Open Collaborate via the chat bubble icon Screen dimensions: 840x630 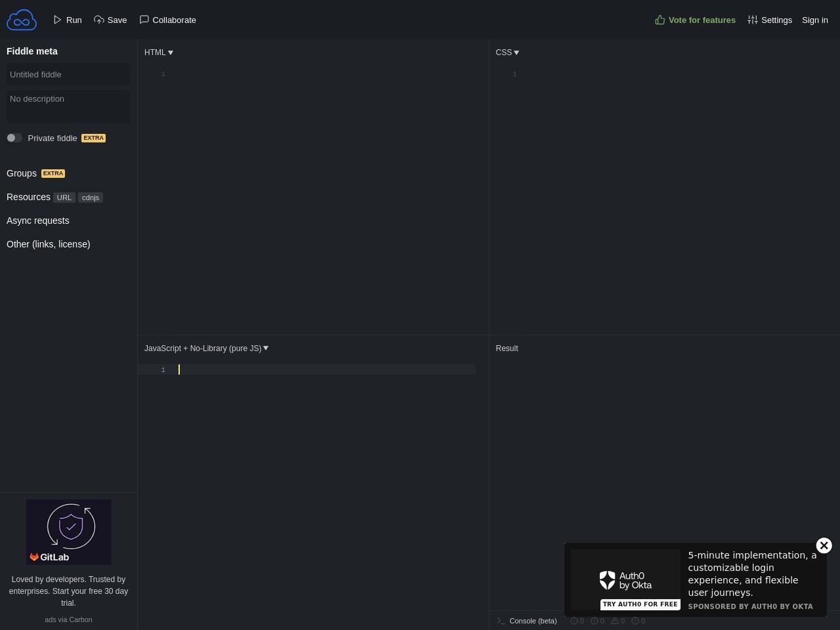[x=144, y=20]
